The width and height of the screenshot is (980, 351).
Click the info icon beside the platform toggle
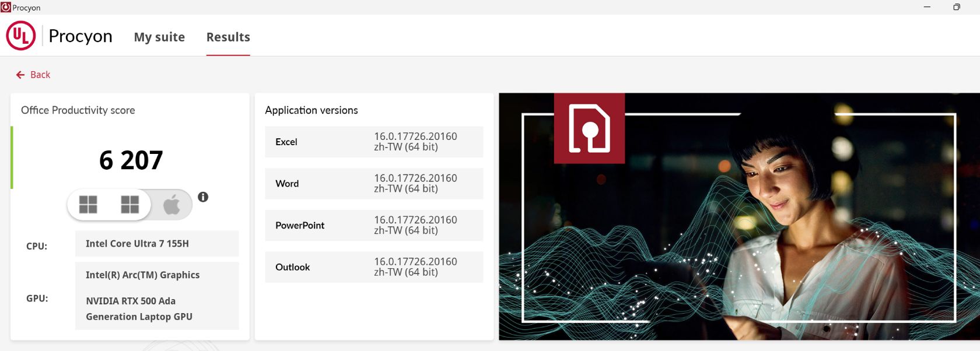(x=203, y=197)
